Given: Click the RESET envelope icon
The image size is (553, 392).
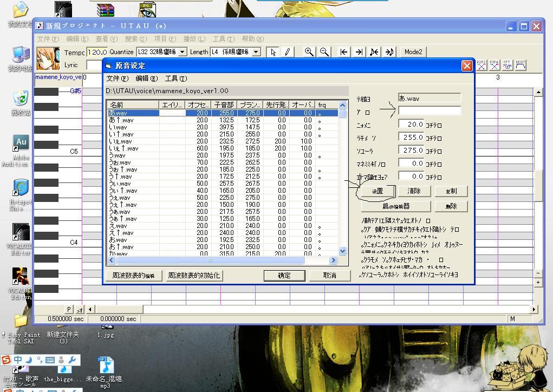Looking at the screenshot, I should 520,65.
